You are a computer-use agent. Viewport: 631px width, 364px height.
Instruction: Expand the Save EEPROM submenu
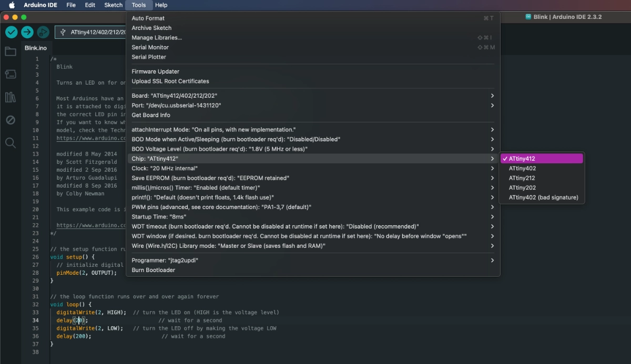[313, 178]
